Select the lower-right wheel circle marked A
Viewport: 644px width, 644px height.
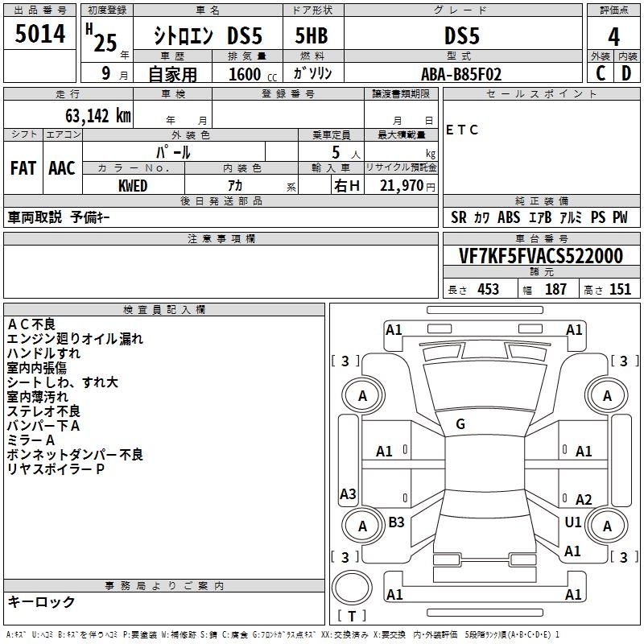(x=607, y=526)
